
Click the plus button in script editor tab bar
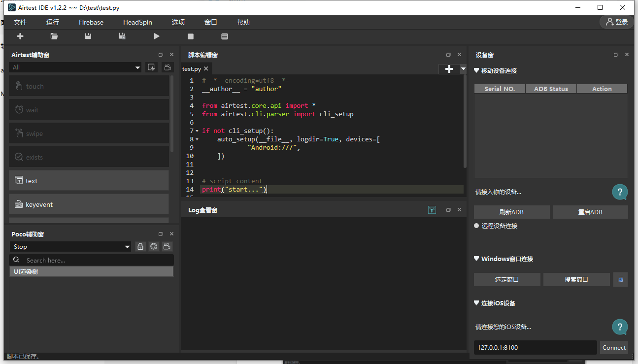pos(449,69)
